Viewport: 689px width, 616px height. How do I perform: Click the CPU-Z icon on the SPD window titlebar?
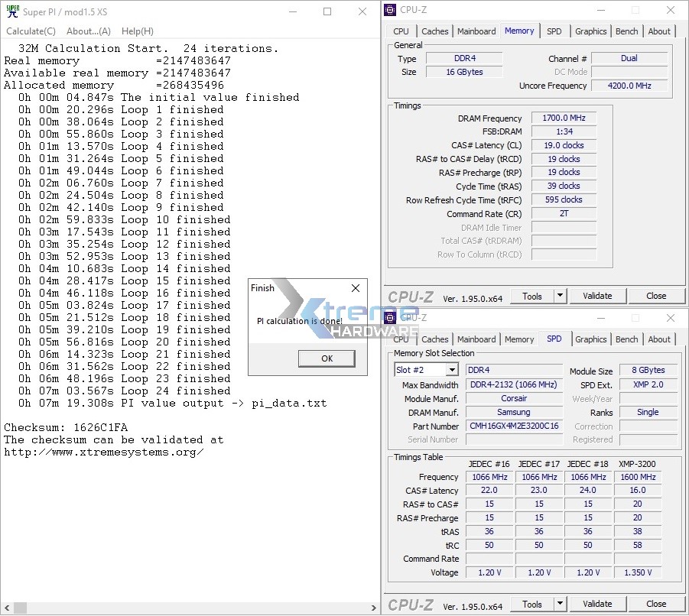click(x=391, y=317)
